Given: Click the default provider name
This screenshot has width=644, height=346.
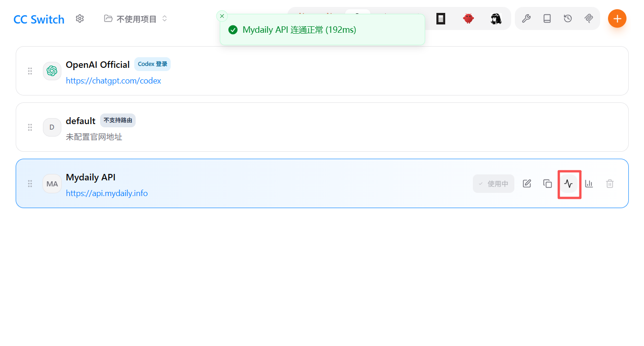Looking at the screenshot, I should pos(81,121).
